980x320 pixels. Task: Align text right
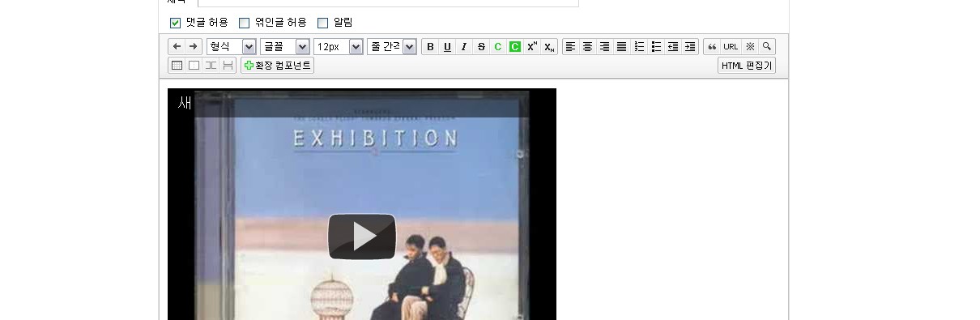605,46
